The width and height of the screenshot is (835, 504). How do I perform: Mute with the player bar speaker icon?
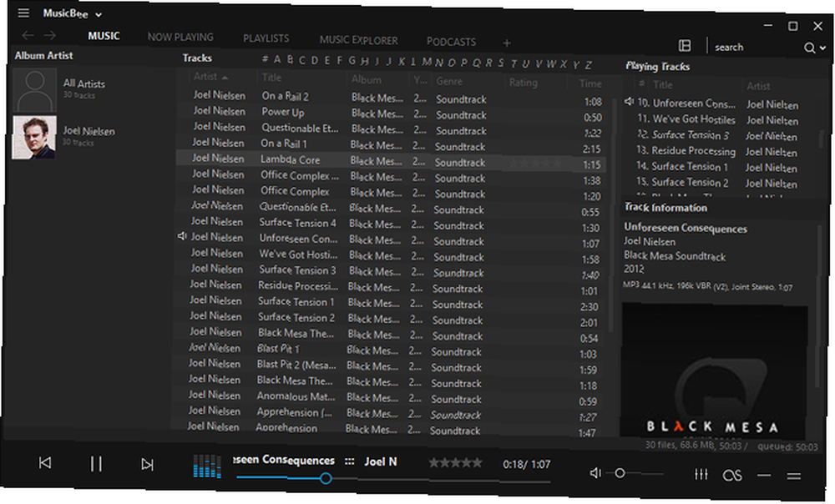pos(595,472)
